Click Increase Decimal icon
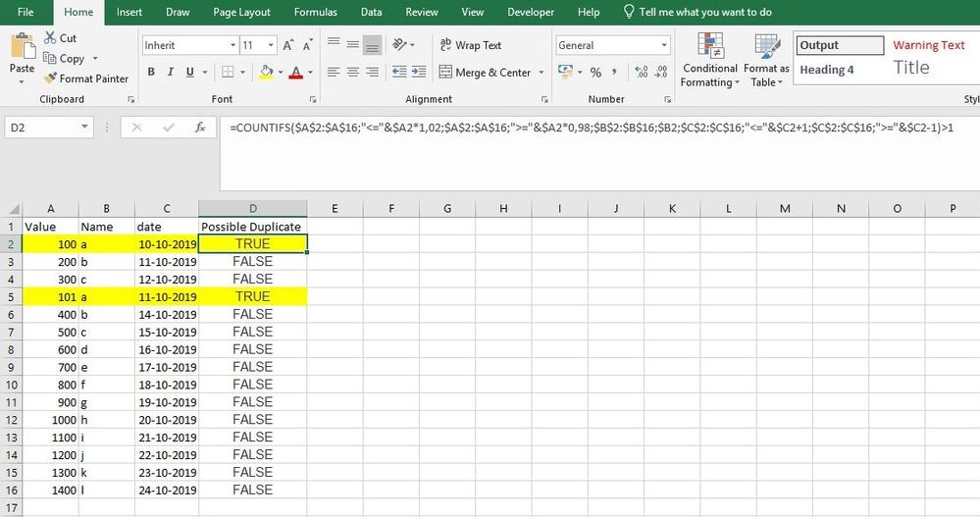The height and width of the screenshot is (517, 980). 642,72
